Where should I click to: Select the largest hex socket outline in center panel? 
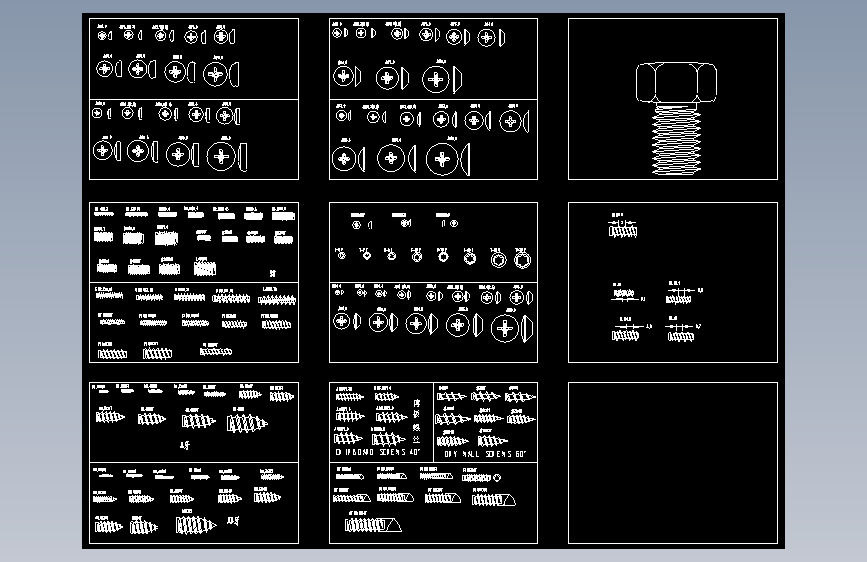pos(522,259)
